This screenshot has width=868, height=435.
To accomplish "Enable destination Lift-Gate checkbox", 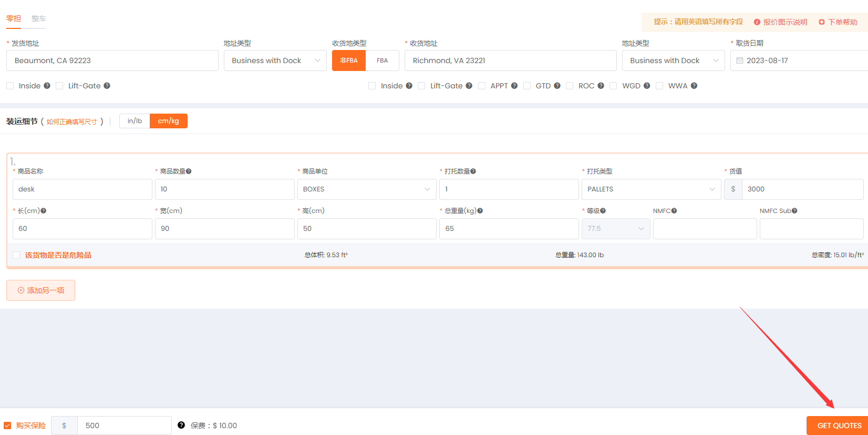I will point(421,86).
